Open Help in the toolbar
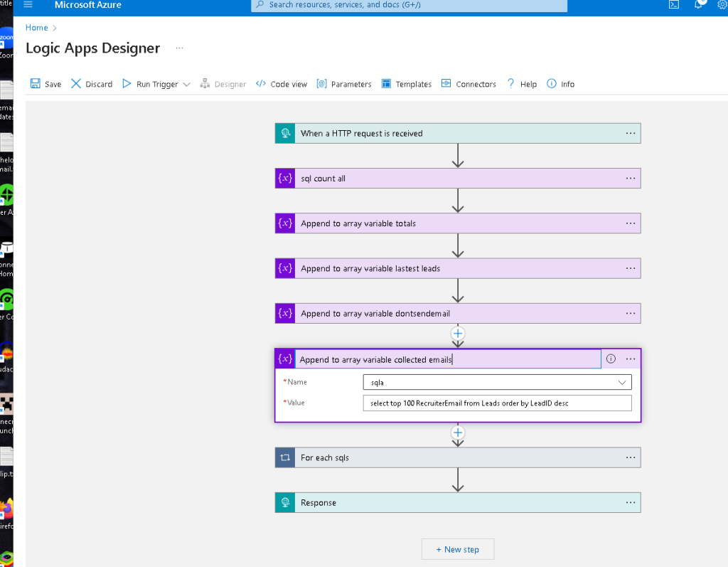Image resolution: width=728 pixels, height=567 pixels. click(521, 84)
